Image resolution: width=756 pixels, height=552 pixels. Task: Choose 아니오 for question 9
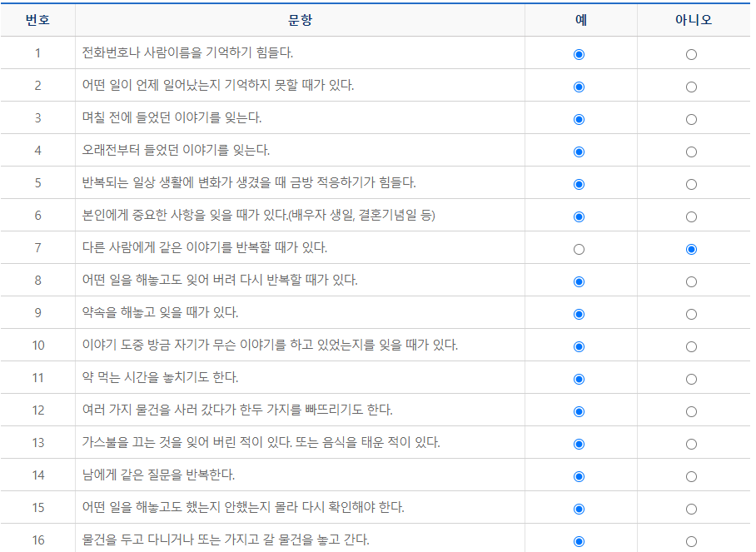pyautogui.click(x=691, y=315)
